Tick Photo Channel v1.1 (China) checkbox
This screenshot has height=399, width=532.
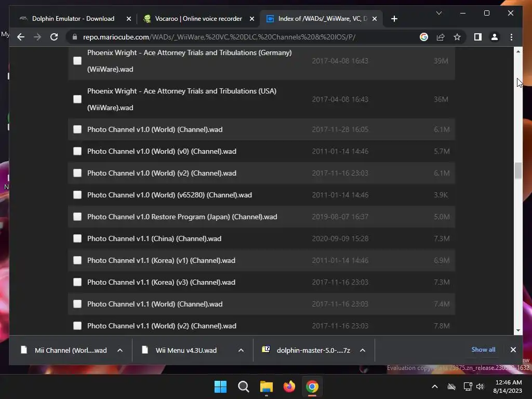pos(77,238)
